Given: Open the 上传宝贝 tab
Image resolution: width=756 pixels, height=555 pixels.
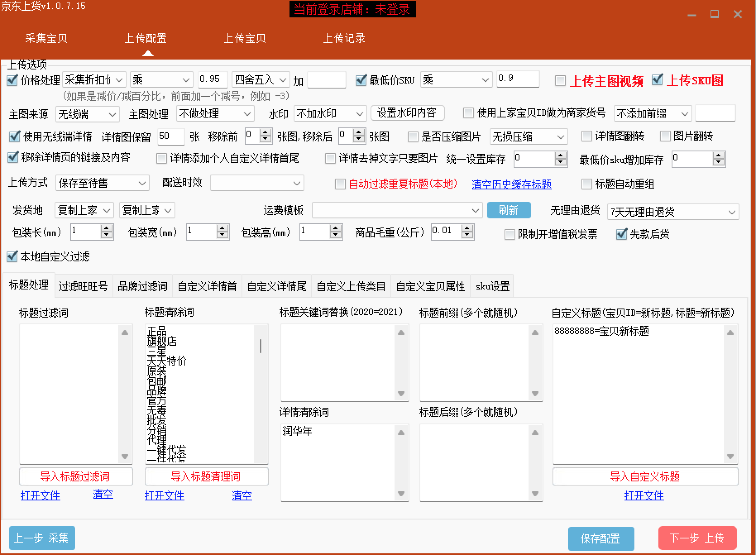Looking at the screenshot, I should coord(244,38).
